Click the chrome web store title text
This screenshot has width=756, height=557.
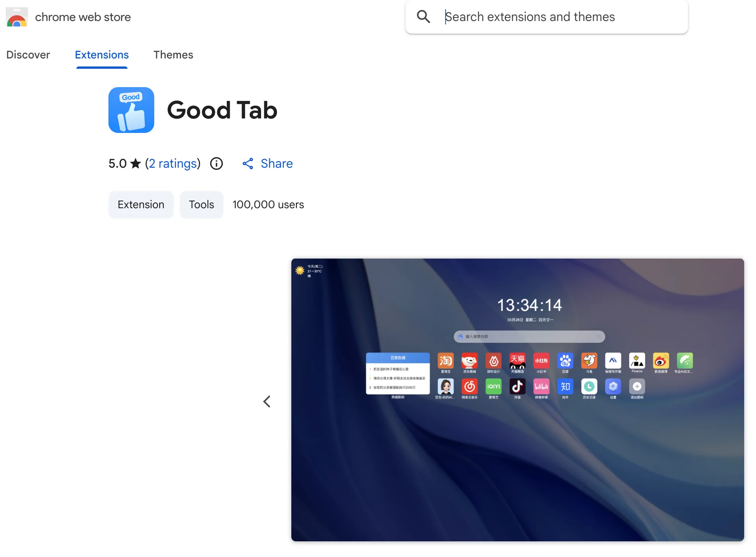click(x=83, y=17)
